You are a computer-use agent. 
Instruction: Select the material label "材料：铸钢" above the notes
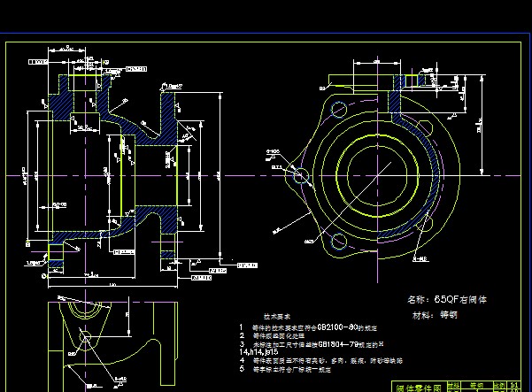click(435, 315)
